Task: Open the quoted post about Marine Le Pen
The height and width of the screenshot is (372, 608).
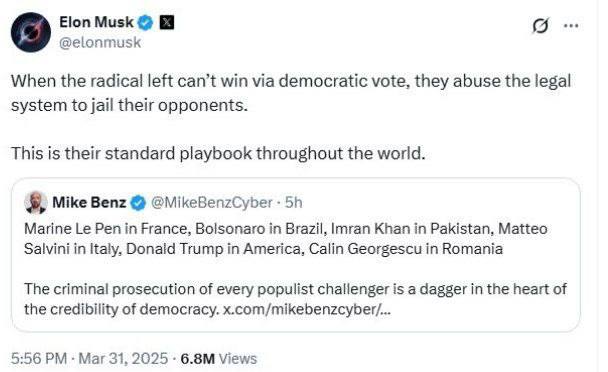Action: point(296,255)
